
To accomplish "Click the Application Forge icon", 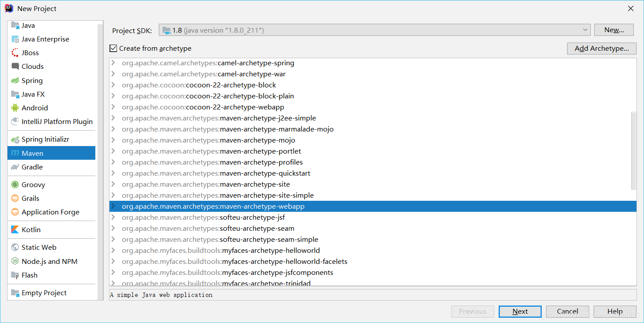I will (x=15, y=212).
